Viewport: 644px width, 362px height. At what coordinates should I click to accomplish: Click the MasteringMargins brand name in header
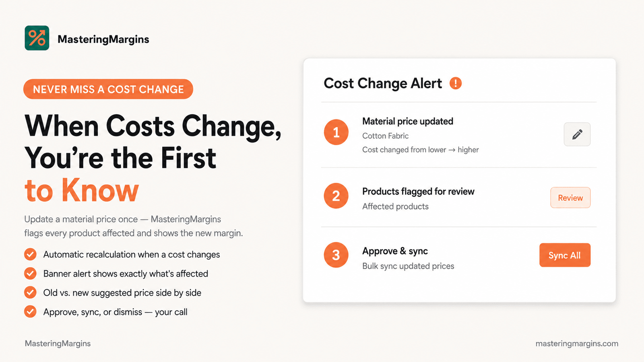103,39
